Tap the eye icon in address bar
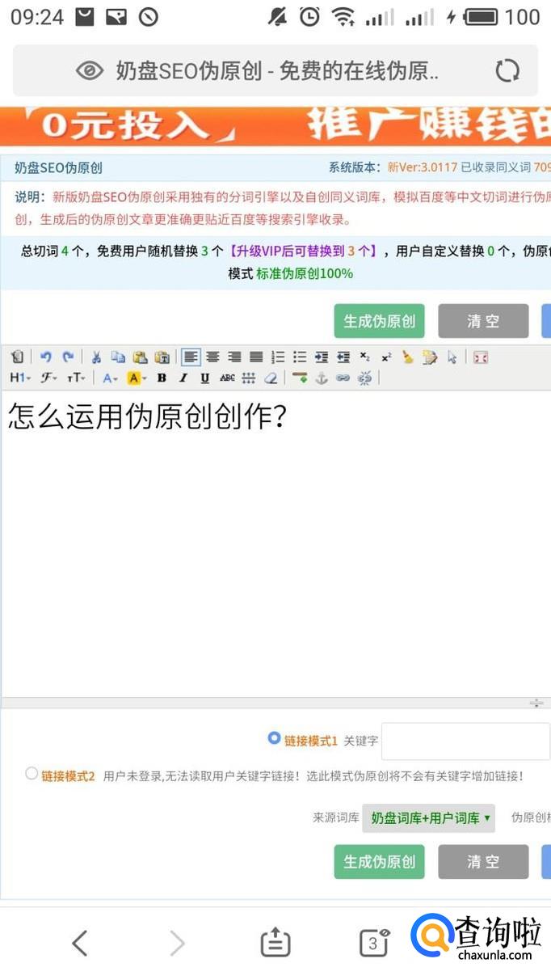 (90, 71)
